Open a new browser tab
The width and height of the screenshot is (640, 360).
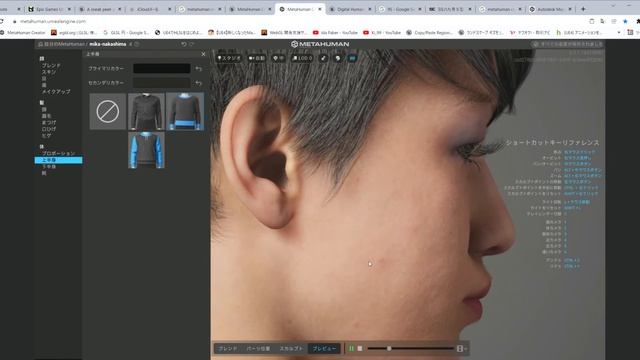click(x=583, y=9)
